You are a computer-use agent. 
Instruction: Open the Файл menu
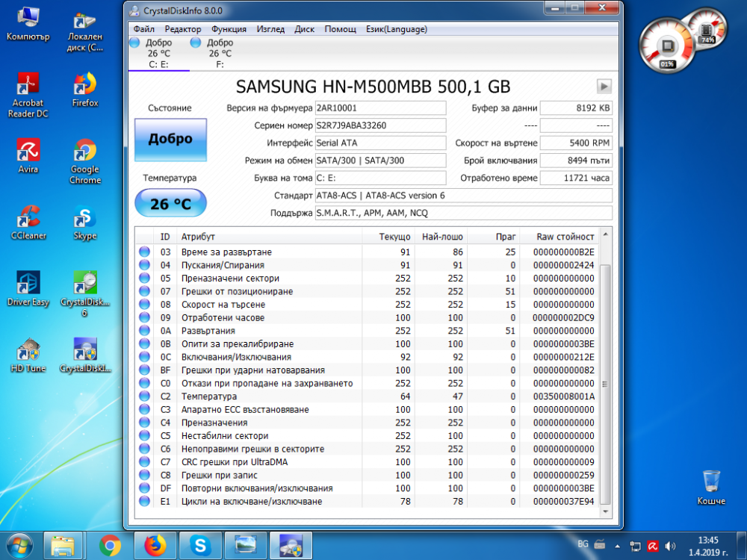pyautogui.click(x=144, y=29)
